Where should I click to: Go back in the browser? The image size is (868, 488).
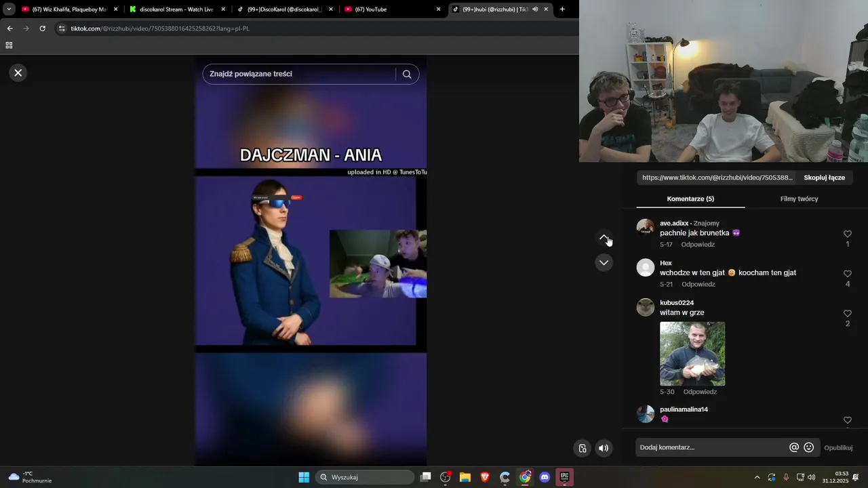click(x=9, y=28)
